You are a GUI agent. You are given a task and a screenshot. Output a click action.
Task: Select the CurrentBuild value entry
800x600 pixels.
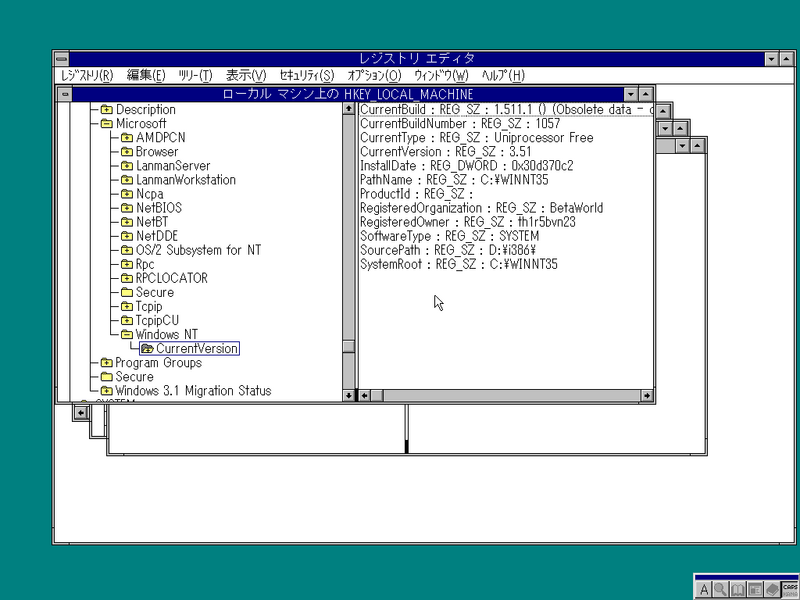point(506,109)
